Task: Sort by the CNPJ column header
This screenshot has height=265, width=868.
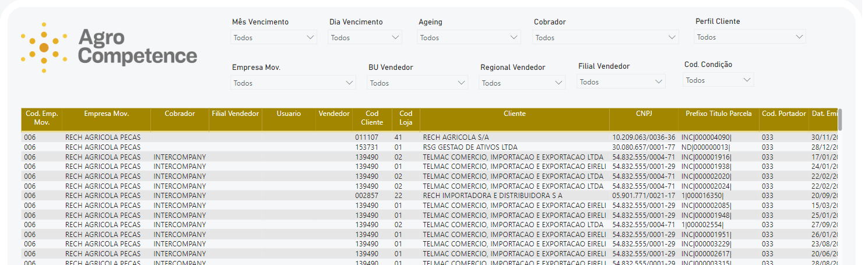Action: point(644,114)
